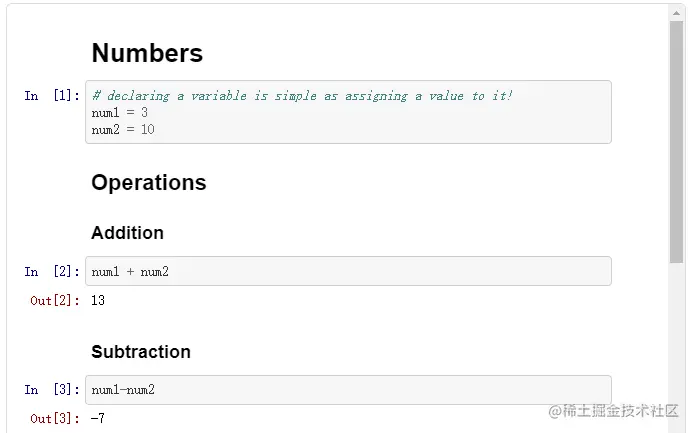
Task: Click the Out[3] output prompt
Action: 54,419
